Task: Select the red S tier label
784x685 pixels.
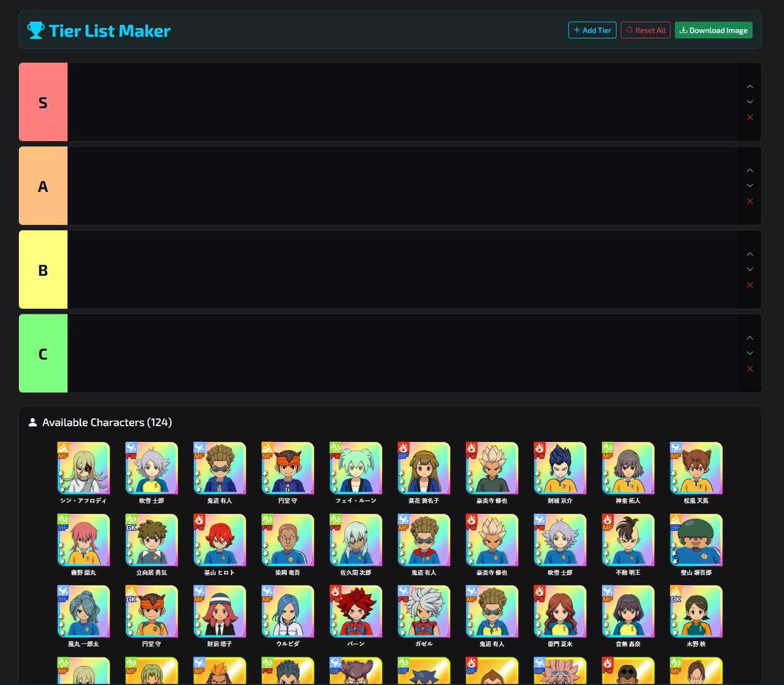Action: [x=43, y=102]
